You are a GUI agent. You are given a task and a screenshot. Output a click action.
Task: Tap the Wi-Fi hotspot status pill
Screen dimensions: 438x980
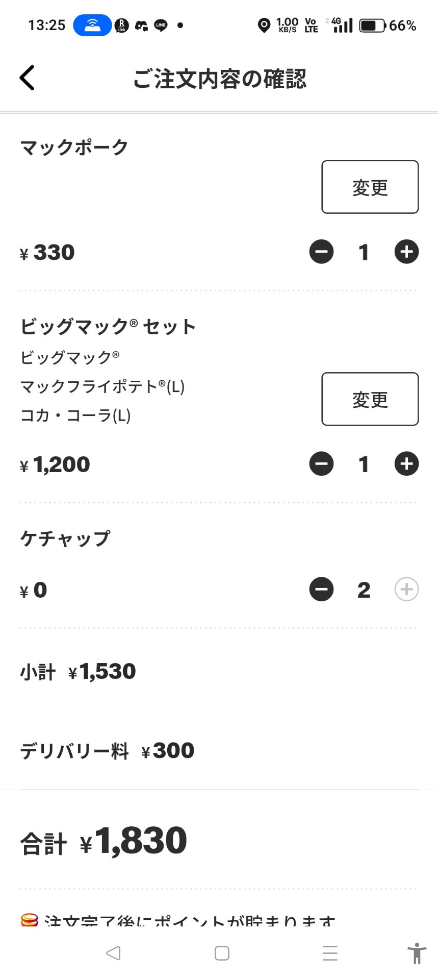92,25
